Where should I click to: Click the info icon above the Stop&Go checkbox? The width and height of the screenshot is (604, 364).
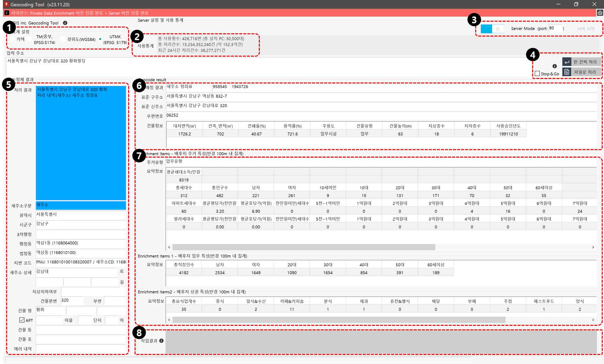pos(555,66)
